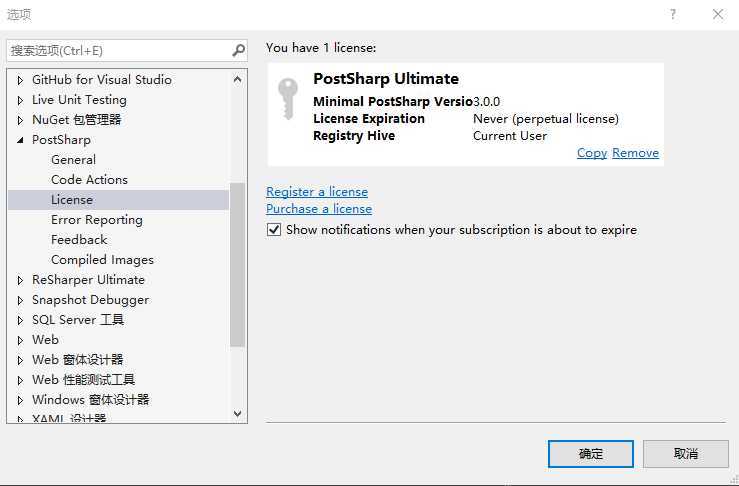The height and width of the screenshot is (486, 739).
Task: Click tree scrollbar down arrow
Action: coord(238,413)
